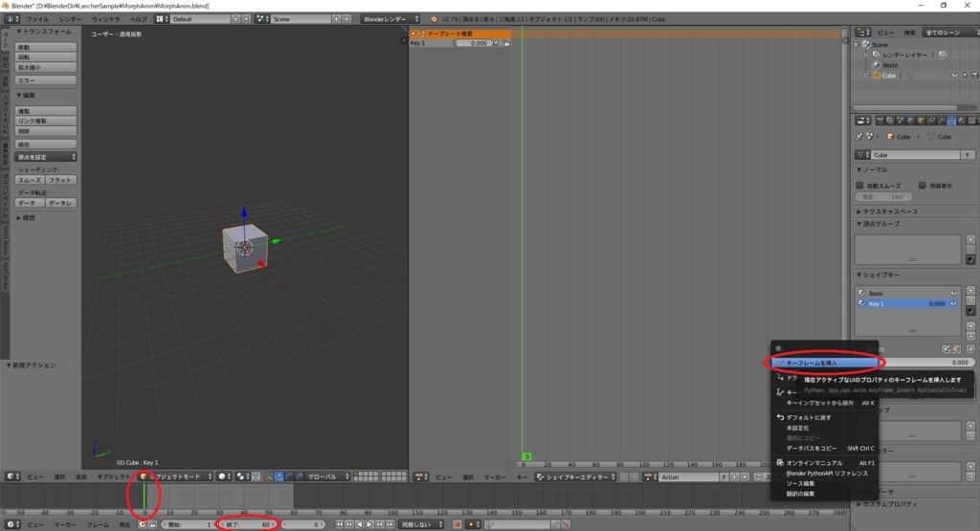Open the ウィンドウ menu in top bar

pos(105,19)
